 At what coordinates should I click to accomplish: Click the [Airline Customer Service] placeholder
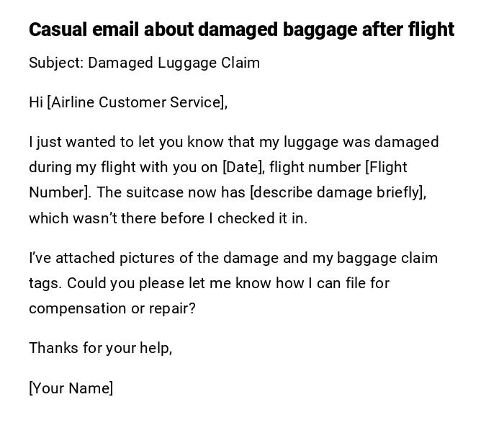pyautogui.click(x=135, y=102)
